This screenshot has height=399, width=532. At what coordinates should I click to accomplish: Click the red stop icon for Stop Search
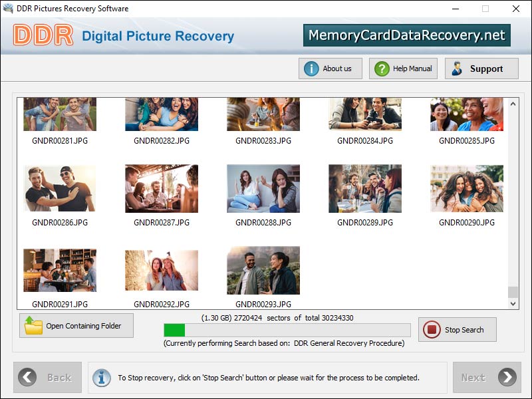[x=432, y=329]
